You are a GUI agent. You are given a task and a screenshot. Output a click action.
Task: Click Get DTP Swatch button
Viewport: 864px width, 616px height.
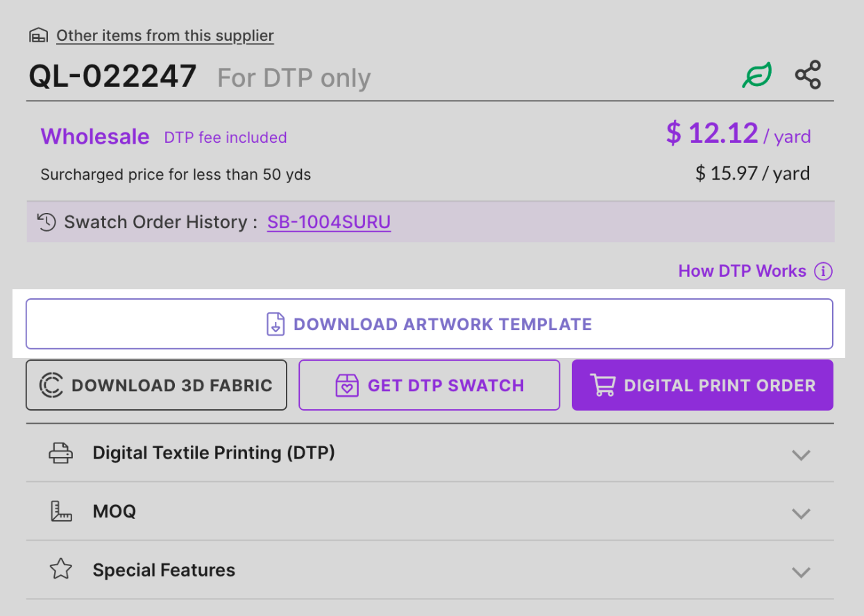[429, 385]
